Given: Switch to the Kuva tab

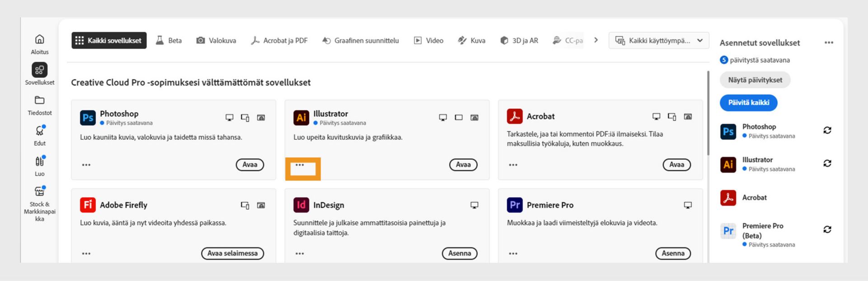Looking at the screenshot, I should point(472,40).
